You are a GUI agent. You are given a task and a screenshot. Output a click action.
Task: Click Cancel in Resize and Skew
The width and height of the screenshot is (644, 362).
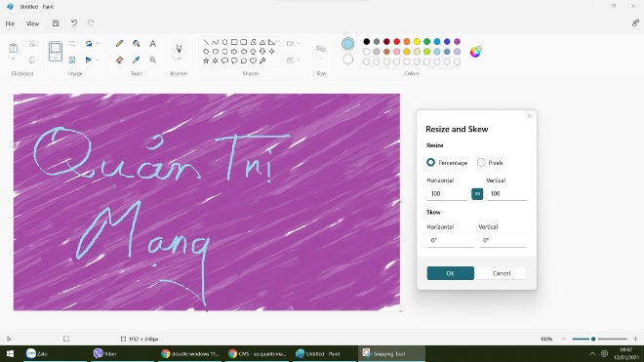pyautogui.click(x=502, y=273)
